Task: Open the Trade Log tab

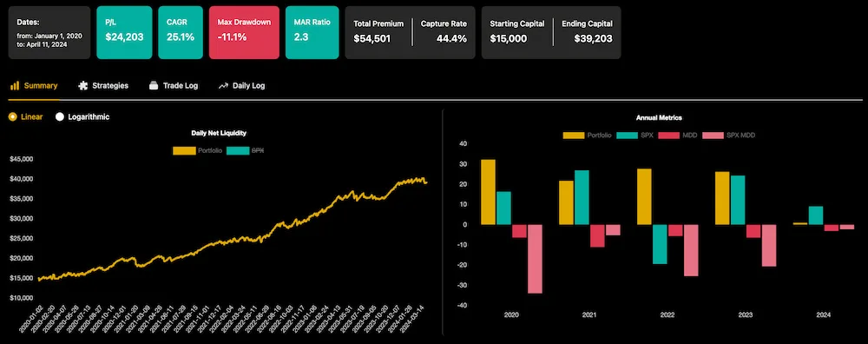Action: pos(174,86)
